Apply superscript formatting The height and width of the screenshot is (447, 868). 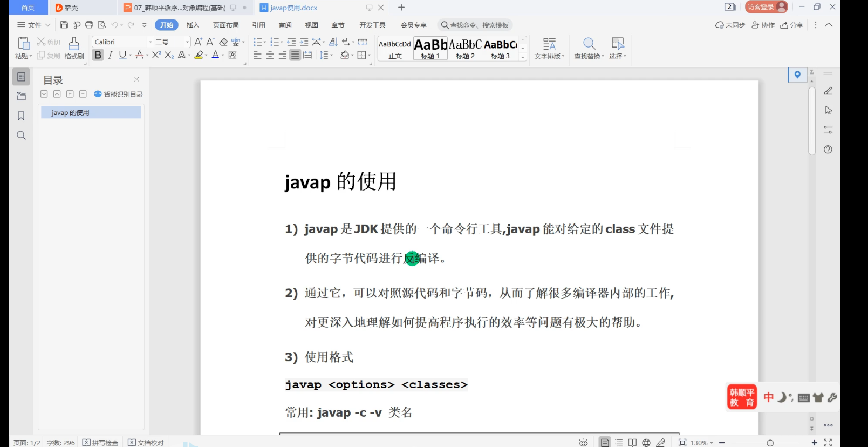click(156, 55)
